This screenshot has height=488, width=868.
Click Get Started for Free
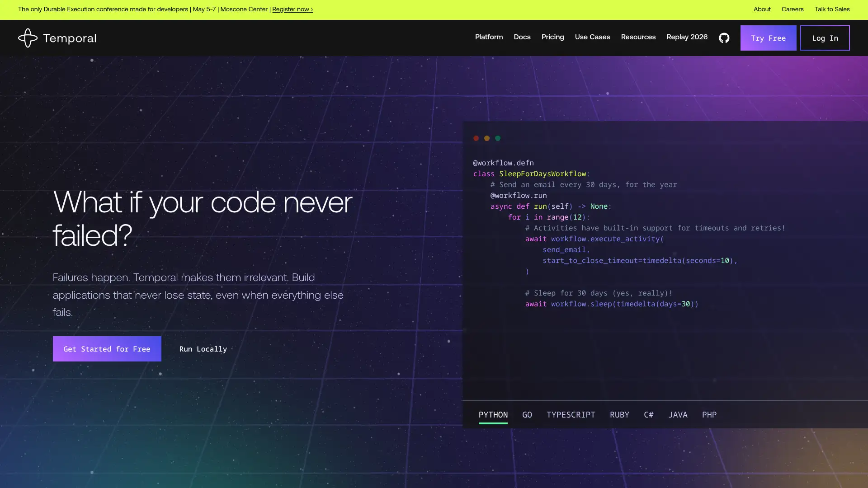pos(107,349)
